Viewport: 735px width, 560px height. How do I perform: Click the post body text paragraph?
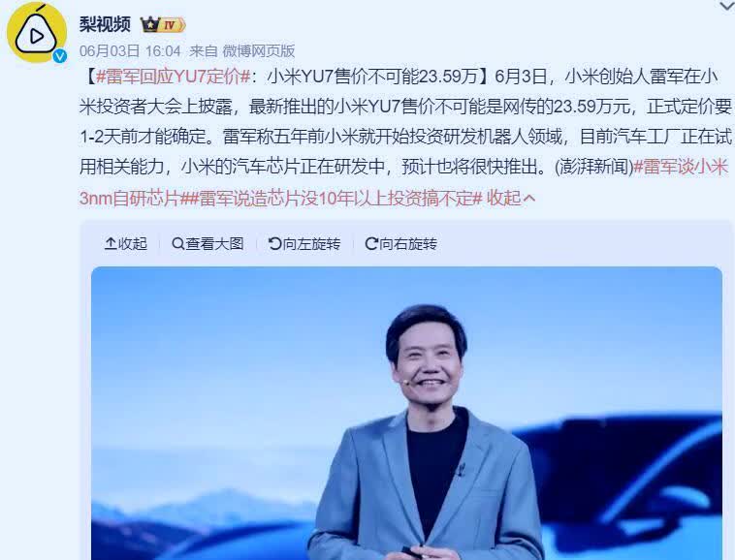coord(405,137)
